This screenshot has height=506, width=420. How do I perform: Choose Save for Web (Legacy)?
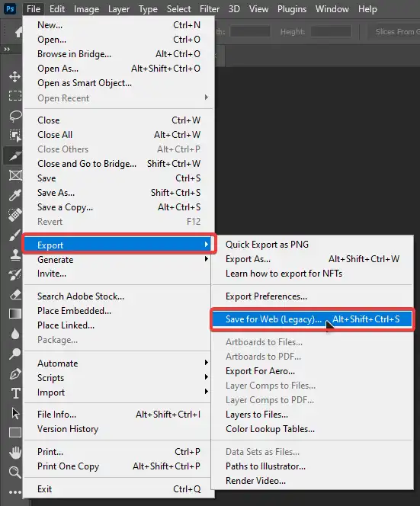[313, 319]
